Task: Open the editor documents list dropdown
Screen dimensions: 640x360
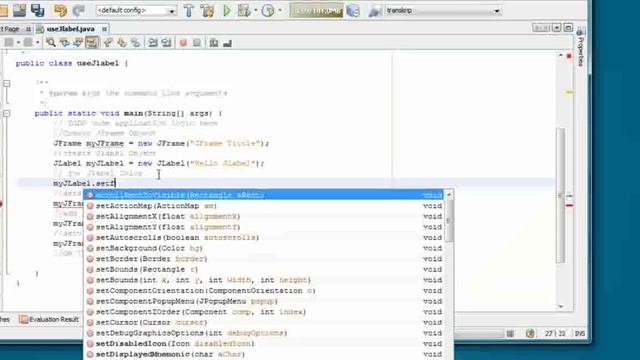Action: (556, 28)
